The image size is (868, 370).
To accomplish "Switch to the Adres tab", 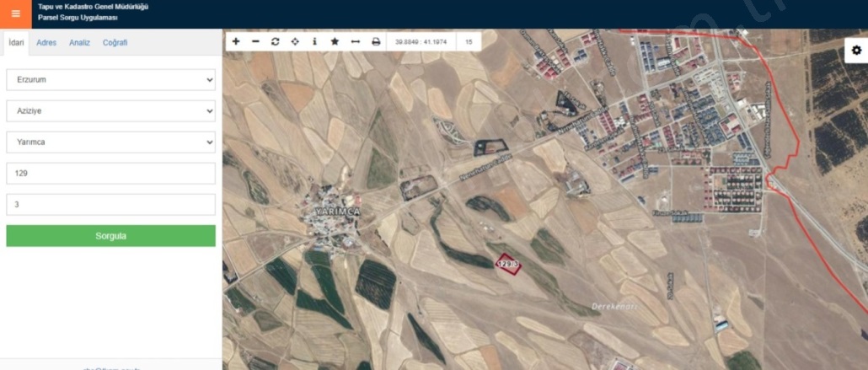I will pyautogui.click(x=46, y=43).
